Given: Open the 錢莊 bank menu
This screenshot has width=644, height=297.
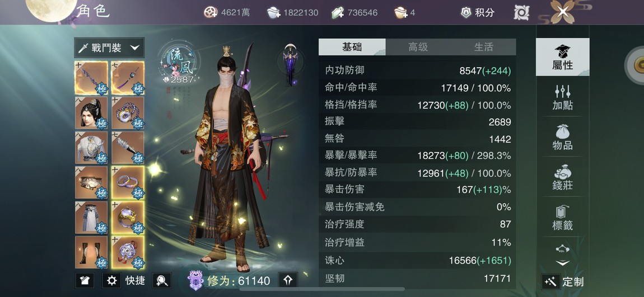Looking at the screenshot, I should click(562, 177).
